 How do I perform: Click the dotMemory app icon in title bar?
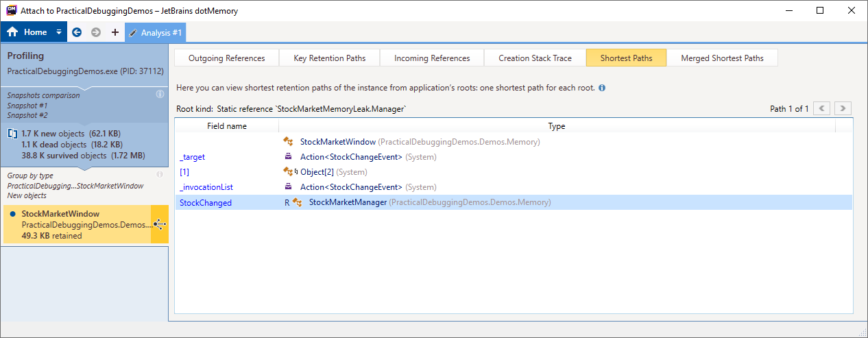tap(10, 11)
